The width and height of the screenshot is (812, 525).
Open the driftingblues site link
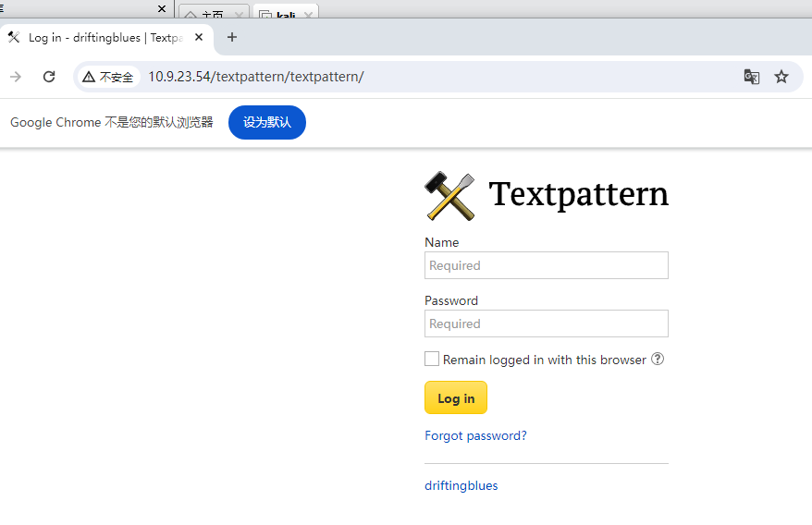[x=461, y=485]
